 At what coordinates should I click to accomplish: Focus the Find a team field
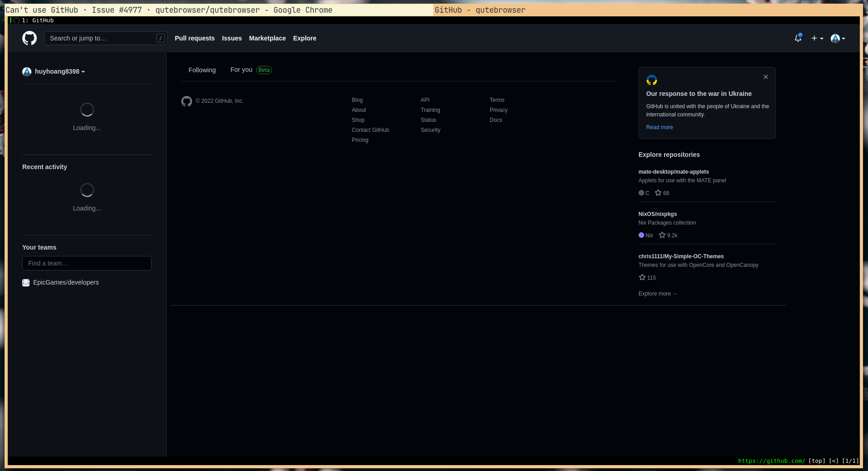pos(87,263)
